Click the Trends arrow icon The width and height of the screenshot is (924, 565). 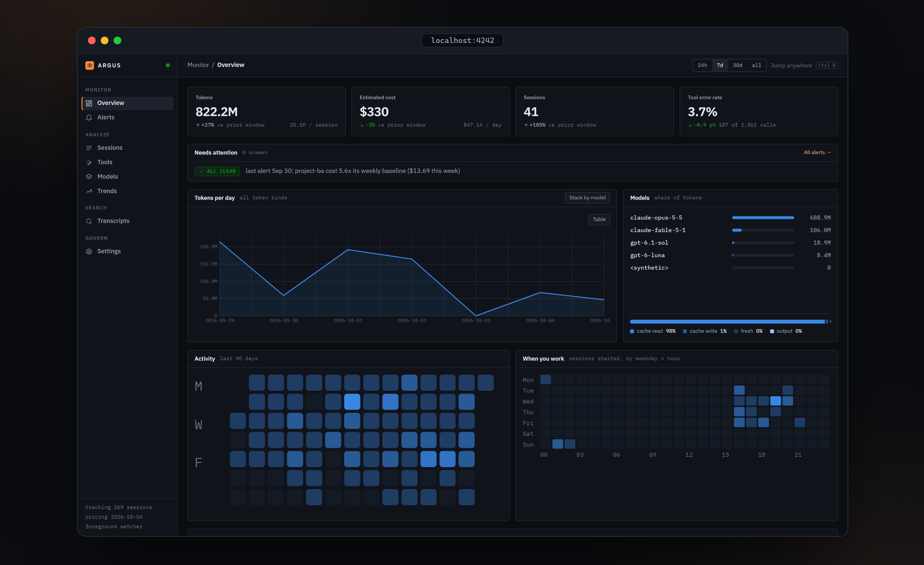(89, 191)
